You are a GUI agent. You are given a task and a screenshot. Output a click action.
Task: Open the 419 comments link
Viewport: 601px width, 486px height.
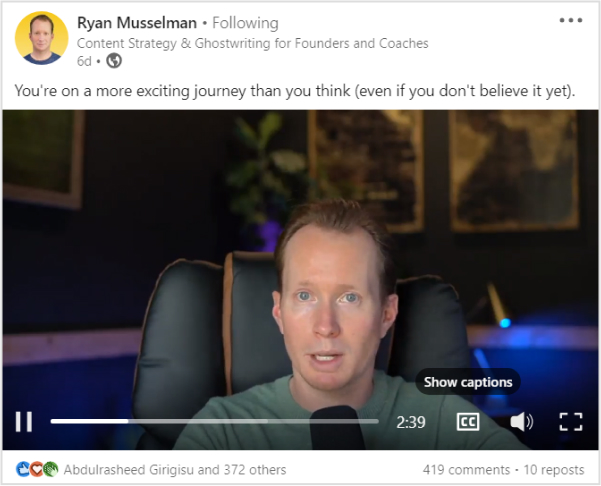click(x=466, y=470)
